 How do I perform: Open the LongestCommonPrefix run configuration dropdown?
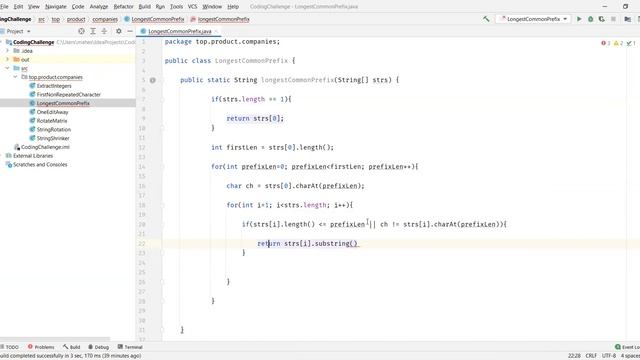(533, 19)
